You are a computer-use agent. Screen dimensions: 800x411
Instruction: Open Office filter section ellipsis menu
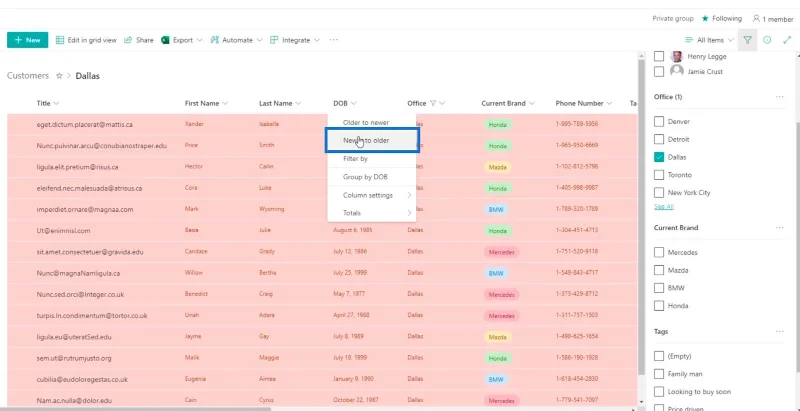(x=779, y=97)
